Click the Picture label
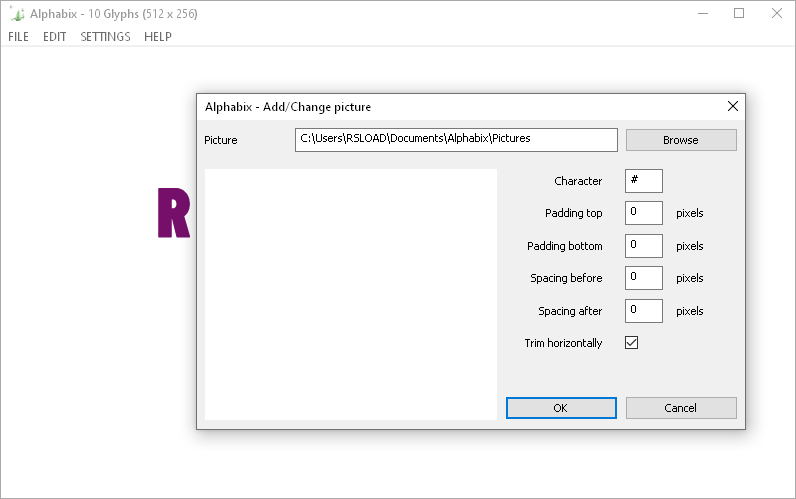Viewport: 796px width, 499px height. click(221, 140)
